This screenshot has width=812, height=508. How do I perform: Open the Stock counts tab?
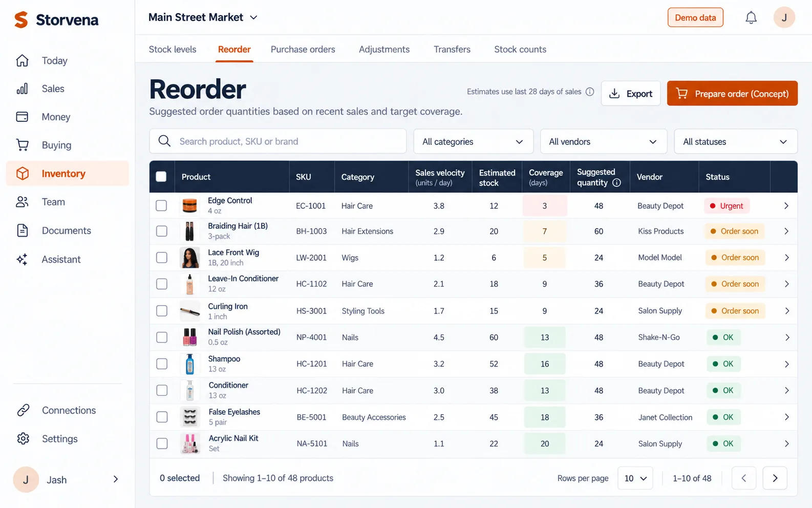click(520, 50)
